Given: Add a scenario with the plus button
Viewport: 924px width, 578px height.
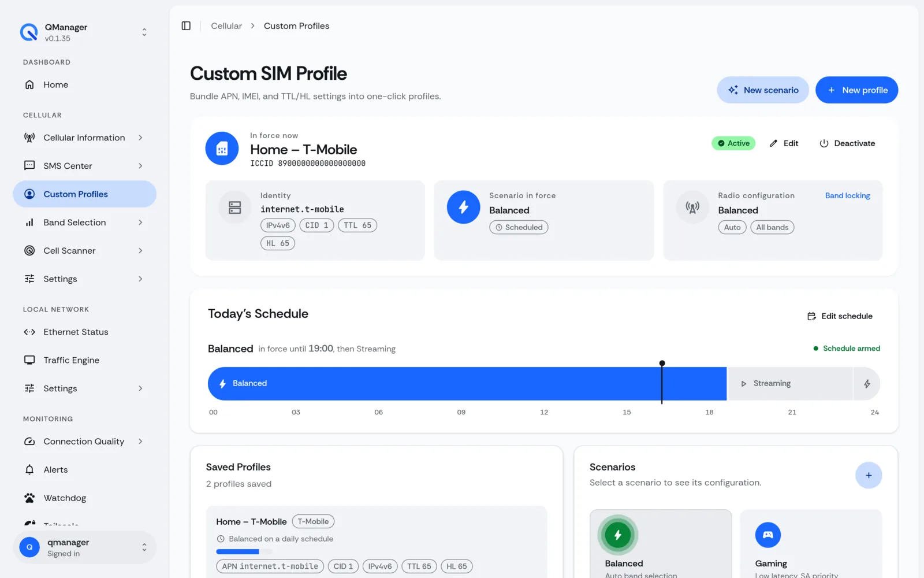Looking at the screenshot, I should click(869, 476).
